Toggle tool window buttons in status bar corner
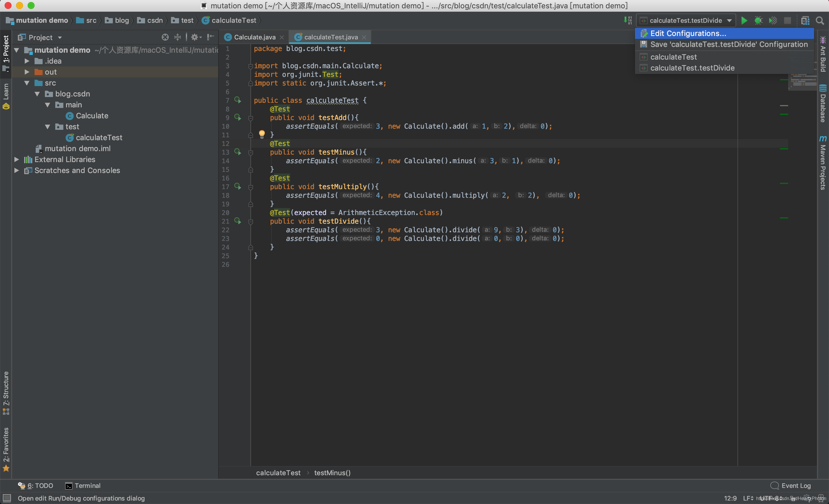 point(7,498)
